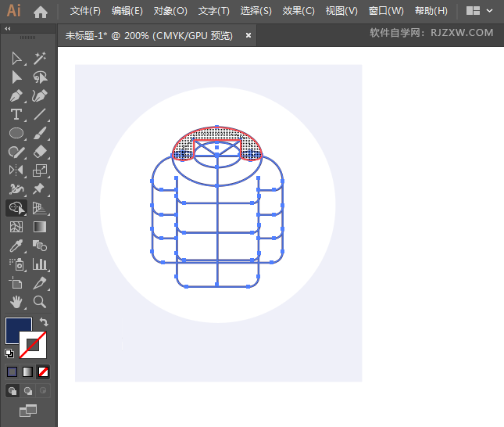Screen dimensions: 504x427
Task: Choose the Type tool
Action: [x=16, y=115]
